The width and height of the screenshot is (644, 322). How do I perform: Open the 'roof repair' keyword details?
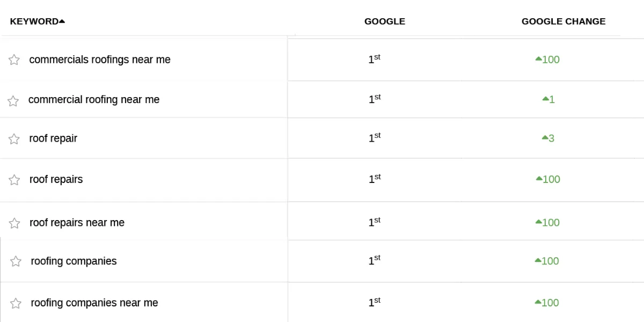[53, 138]
